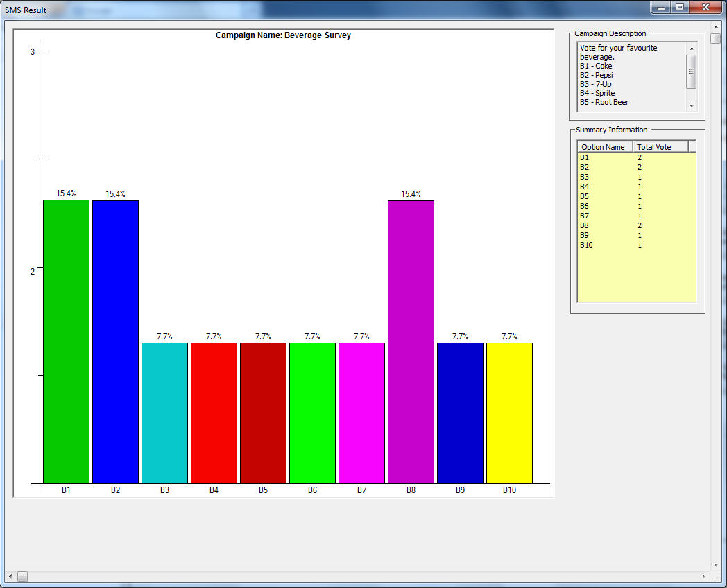
Task: Click the bright green B6 bar
Action: pyautogui.click(x=312, y=413)
